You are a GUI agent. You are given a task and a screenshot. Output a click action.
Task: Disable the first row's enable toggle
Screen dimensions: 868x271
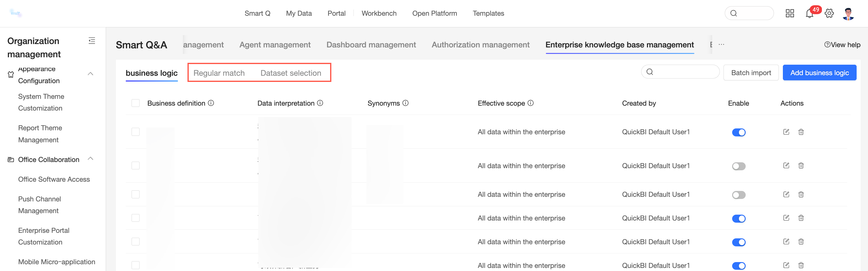(738, 132)
